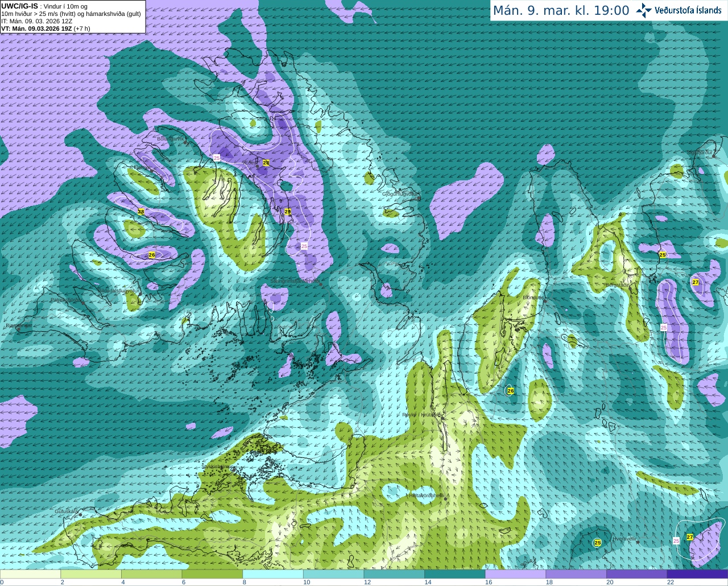Click the Bíldudalsflugvöllur station label
Image resolution: width=728 pixels, height=586 pixels.
[118, 290]
